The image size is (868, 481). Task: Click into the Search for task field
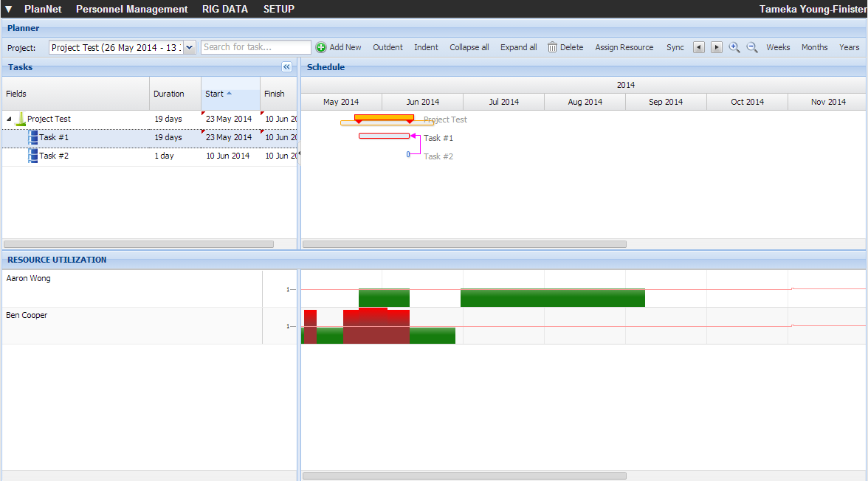(255, 47)
